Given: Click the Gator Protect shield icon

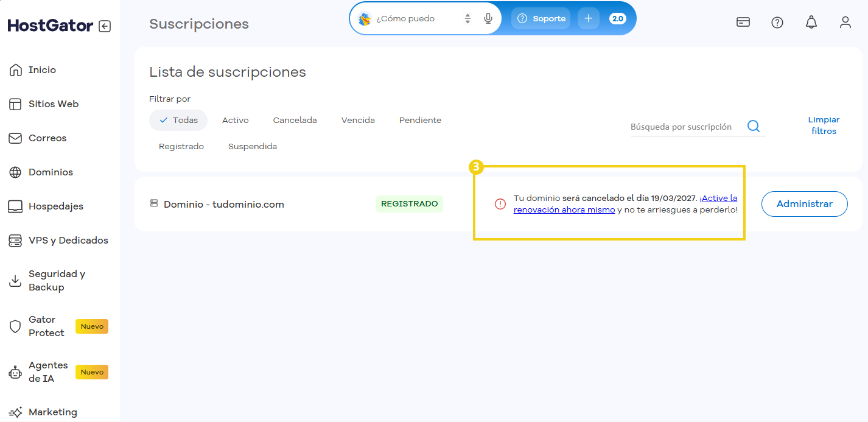Looking at the screenshot, I should 15,326.
